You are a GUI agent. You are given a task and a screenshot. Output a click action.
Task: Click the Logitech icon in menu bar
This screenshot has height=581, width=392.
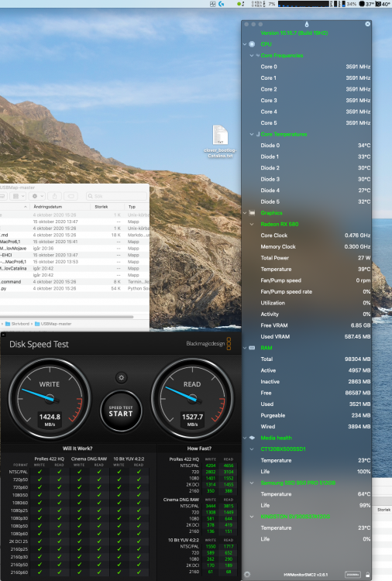point(222,4)
